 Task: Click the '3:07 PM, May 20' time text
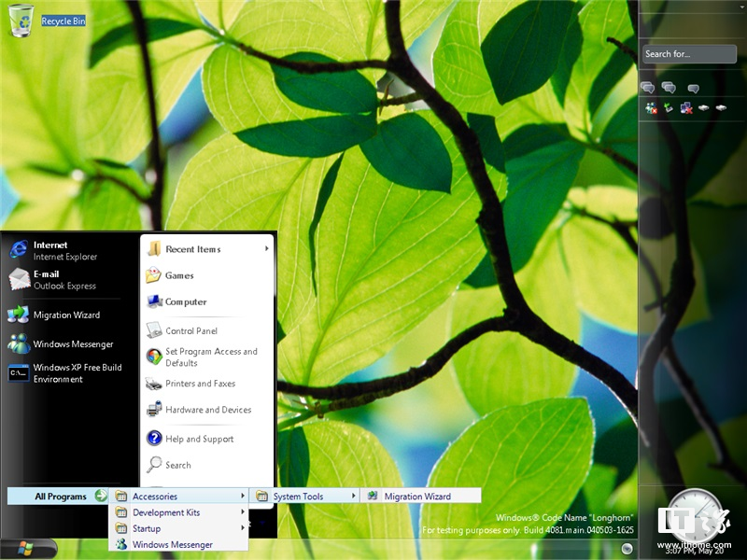coord(695,552)
